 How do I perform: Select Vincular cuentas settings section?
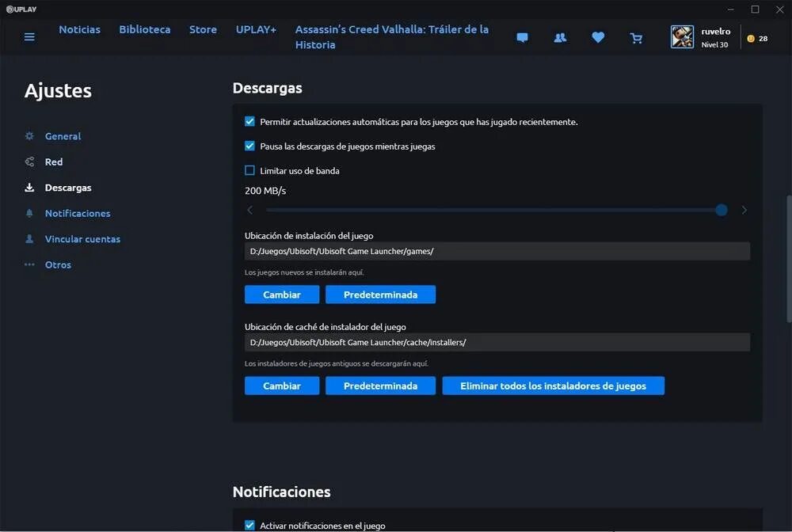pyautogui.click(x=82, y=239)
